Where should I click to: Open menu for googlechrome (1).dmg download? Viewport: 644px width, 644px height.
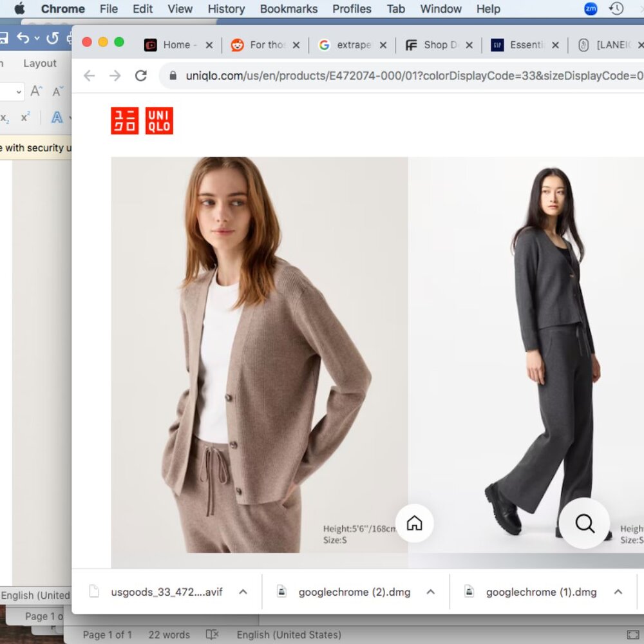(x=618, y=592)
